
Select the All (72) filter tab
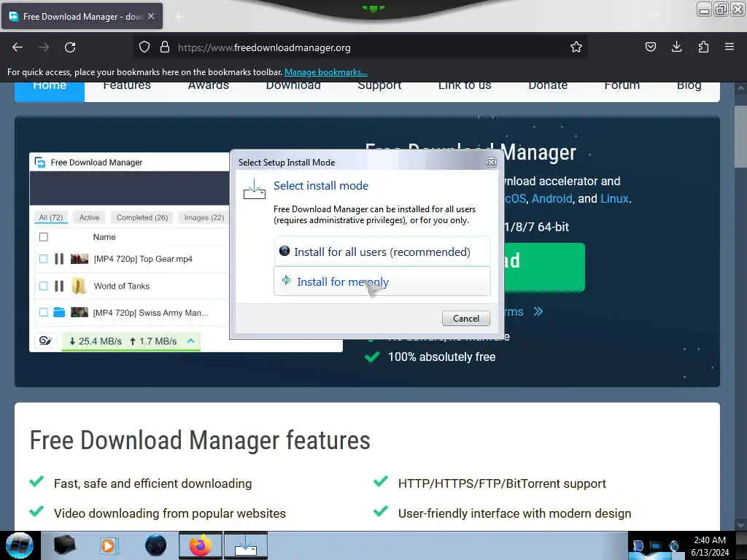coord(50,217)
